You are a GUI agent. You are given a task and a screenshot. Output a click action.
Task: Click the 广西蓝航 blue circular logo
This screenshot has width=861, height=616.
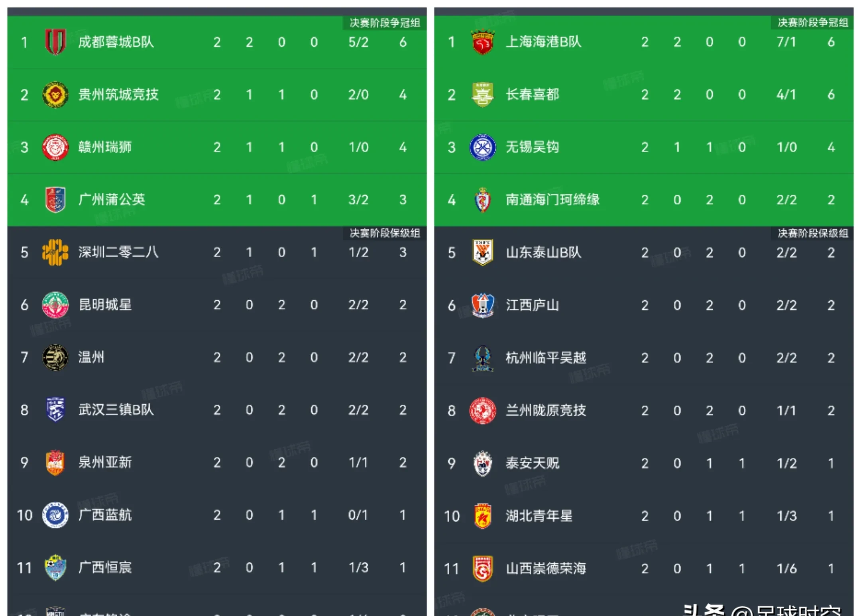pyautogui.click(x=55, y=515)
